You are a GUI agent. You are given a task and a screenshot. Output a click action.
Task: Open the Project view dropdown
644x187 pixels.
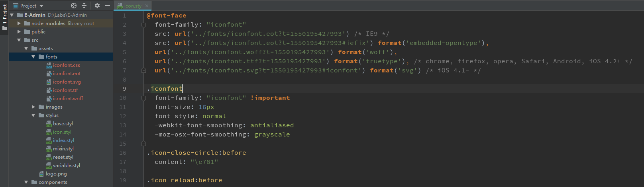(41, 6)
